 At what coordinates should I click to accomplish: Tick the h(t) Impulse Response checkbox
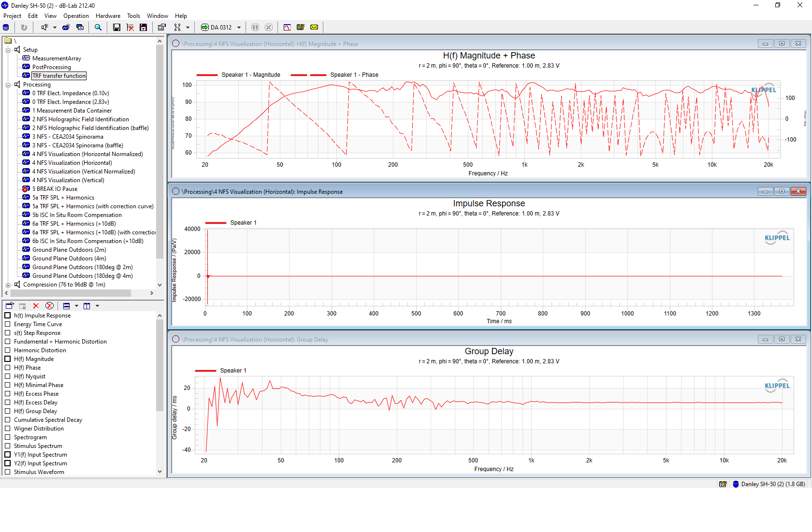tap(8, 316)
